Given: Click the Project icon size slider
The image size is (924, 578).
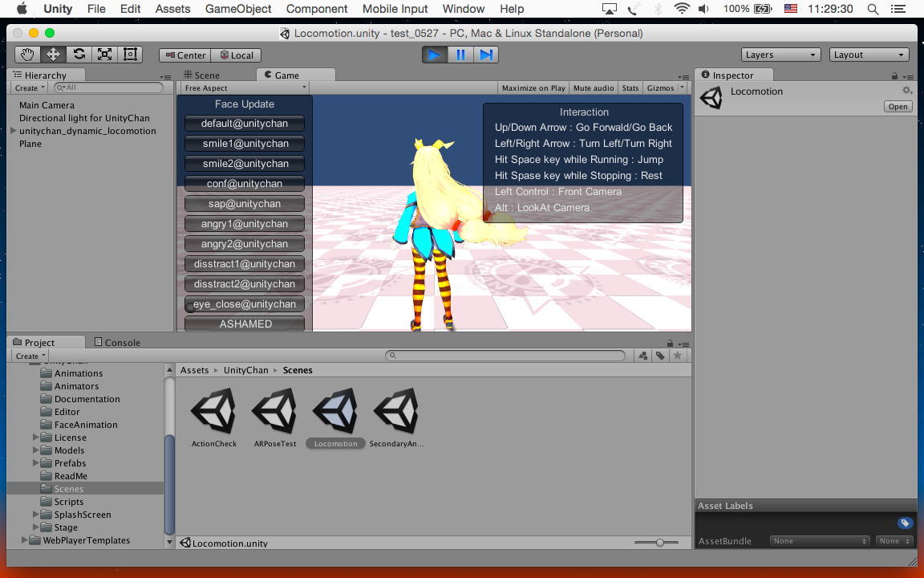Looking at the screenshot, I should (x=656, y=543).
